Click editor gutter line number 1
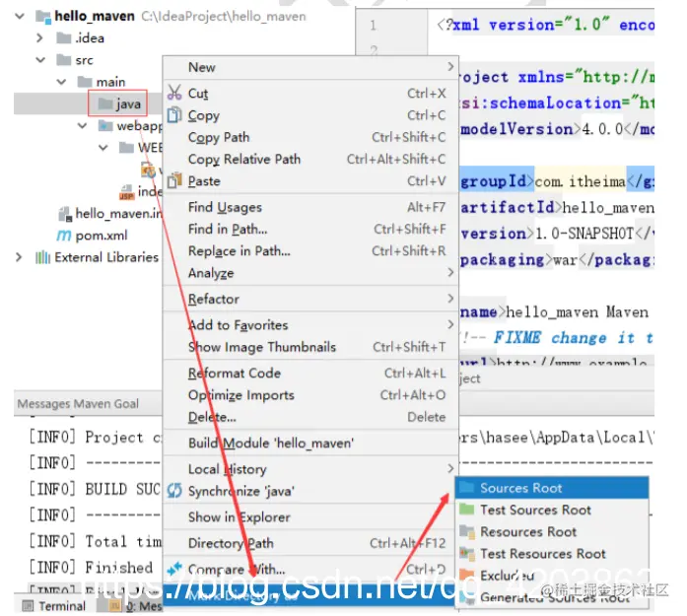Screen dimensions: 687x616 pos(373,26)
